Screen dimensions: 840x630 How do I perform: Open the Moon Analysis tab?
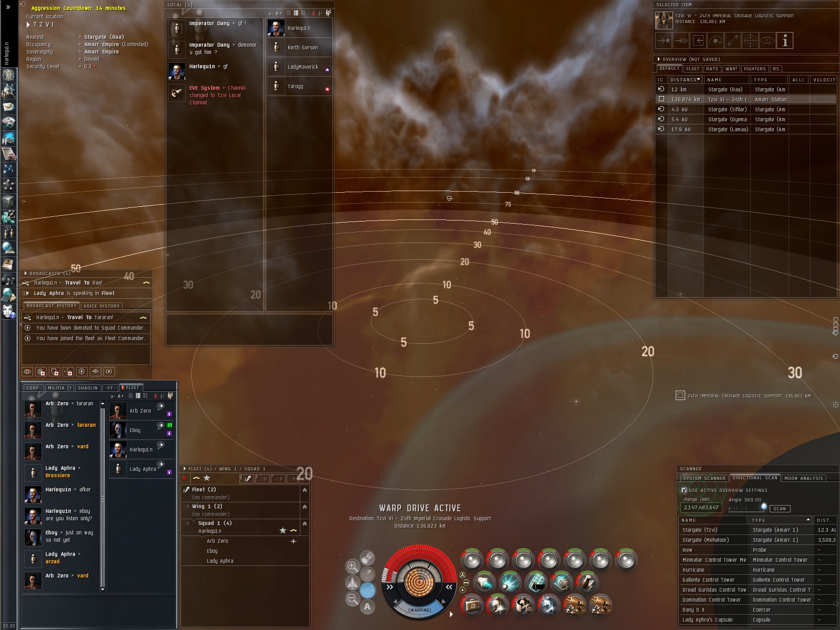point(804,478)
